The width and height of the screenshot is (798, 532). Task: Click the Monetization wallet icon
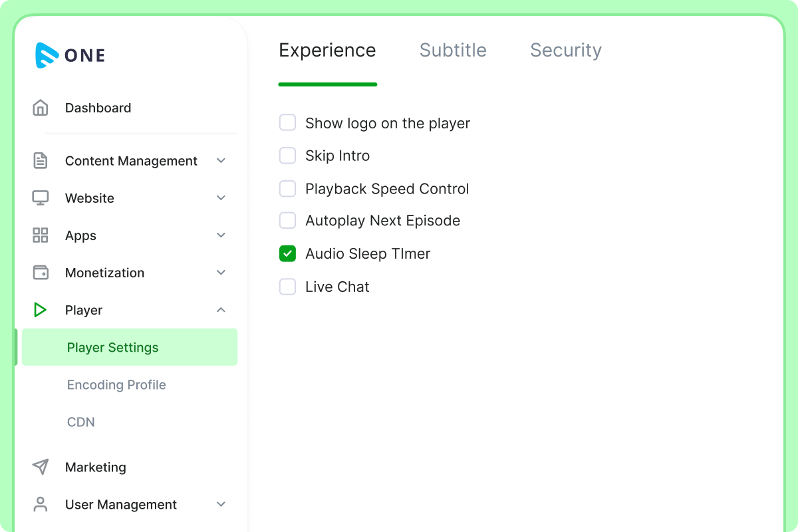(x=41, y=273)
